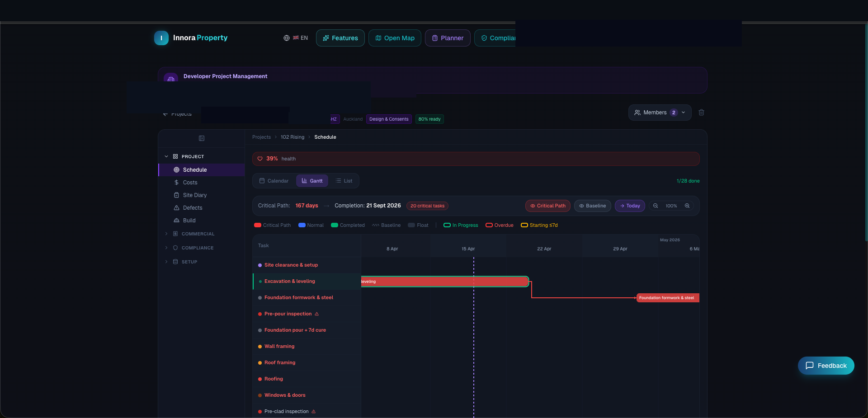The height and width of the screenshot is (418, 868).
Task: Collapse the sidebar panel icon
Action: (202, 138)
